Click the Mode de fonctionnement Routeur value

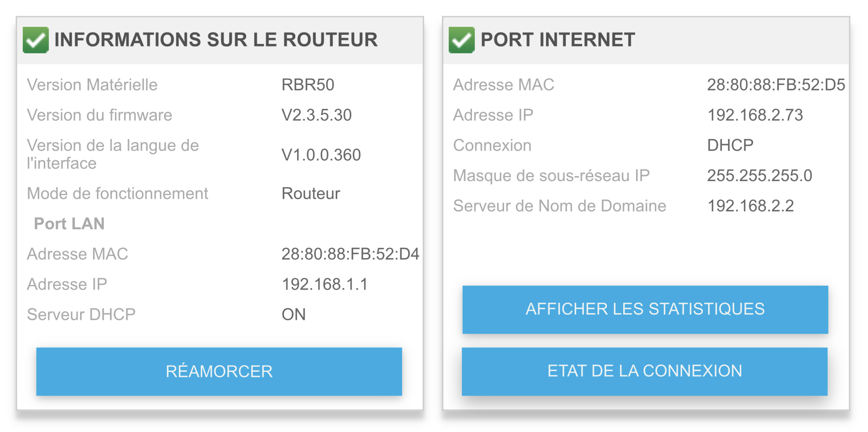click(x=310, y=194)
